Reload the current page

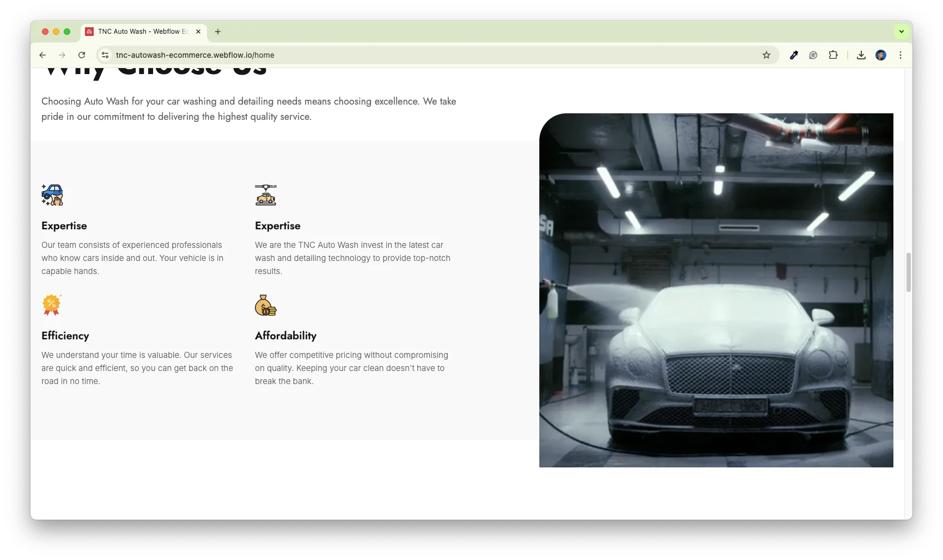[x=82, y=55]
